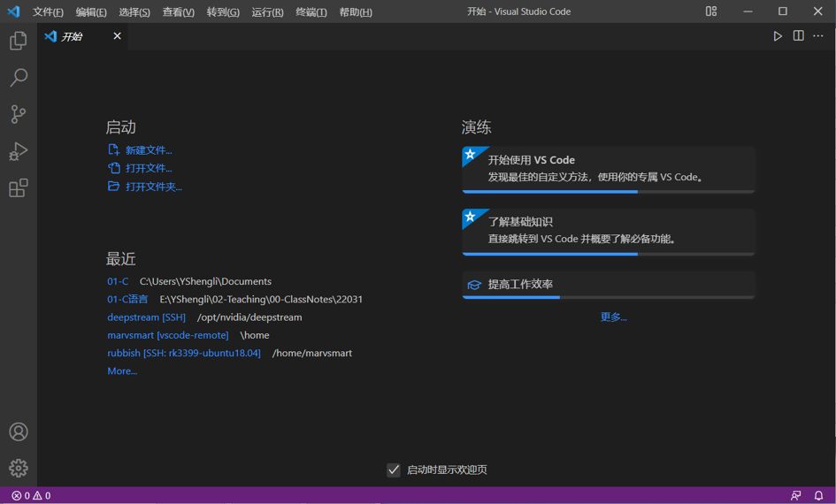Image resolution: width=836 pixels, height=504 pixels.
Task: Click the customize layout icon in title bar
Action: tap(711, 11)
